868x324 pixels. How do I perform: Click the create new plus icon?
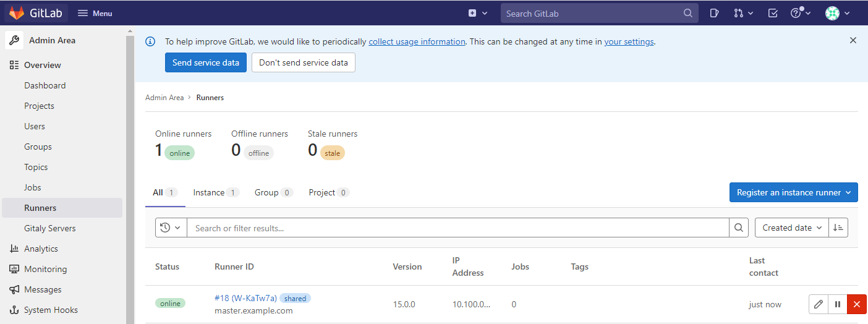coord(472,13)
